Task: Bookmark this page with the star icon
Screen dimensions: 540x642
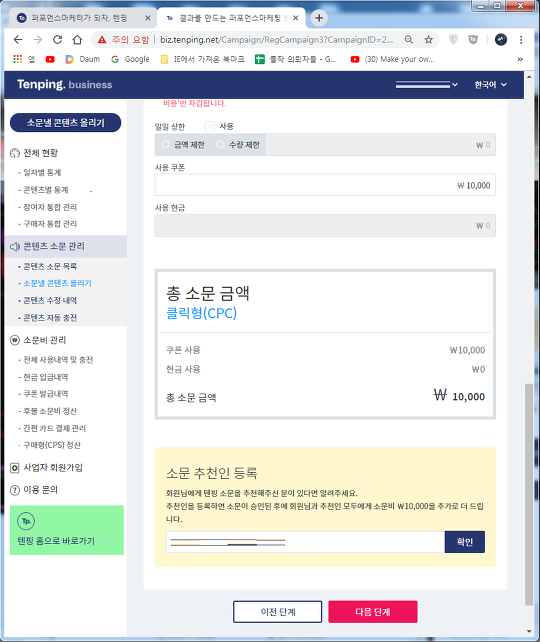Action: [x=428, y=40]
